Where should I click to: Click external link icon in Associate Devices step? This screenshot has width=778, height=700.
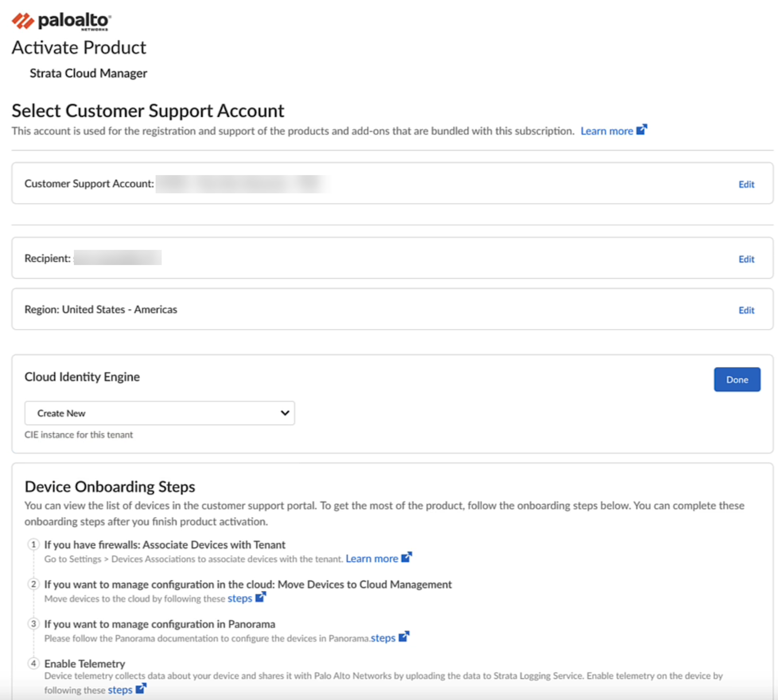point(407,557)
